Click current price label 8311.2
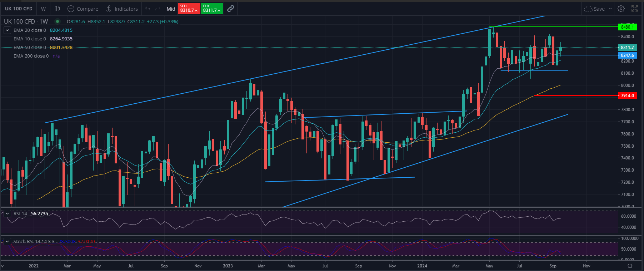 (627, 47)
